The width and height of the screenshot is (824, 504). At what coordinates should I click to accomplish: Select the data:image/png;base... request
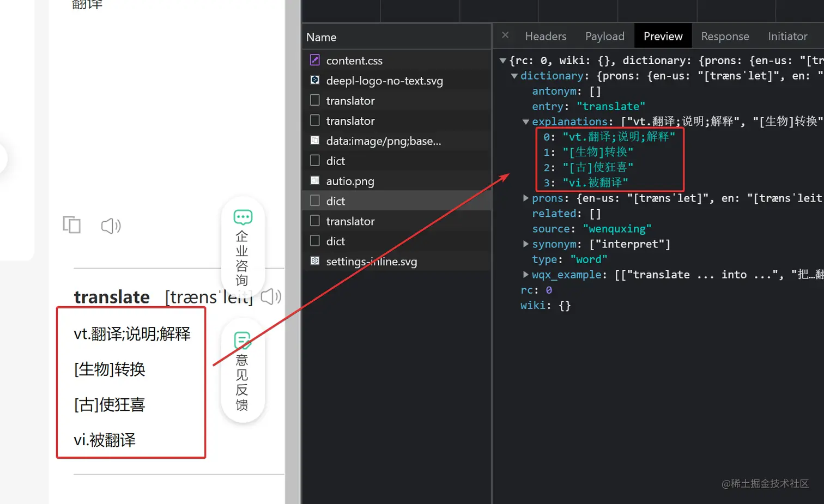397,141
